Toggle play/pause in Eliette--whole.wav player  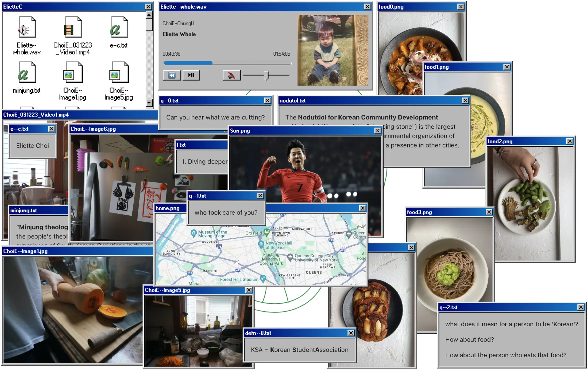click(x=191, y=75)
